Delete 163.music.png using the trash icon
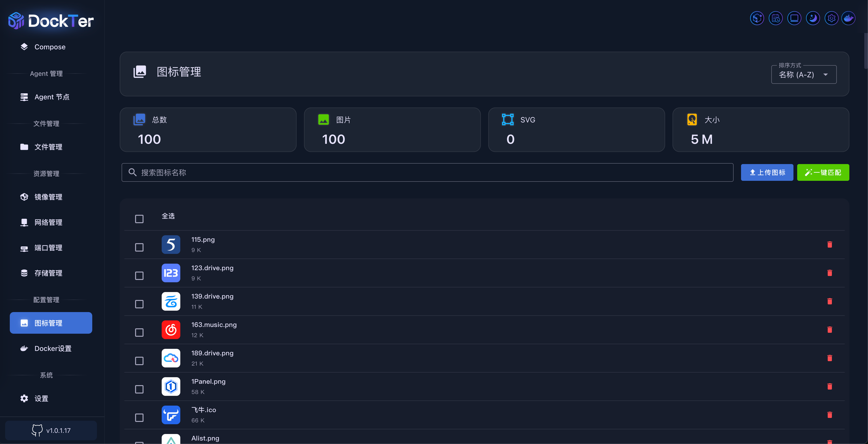 (830, 330)
